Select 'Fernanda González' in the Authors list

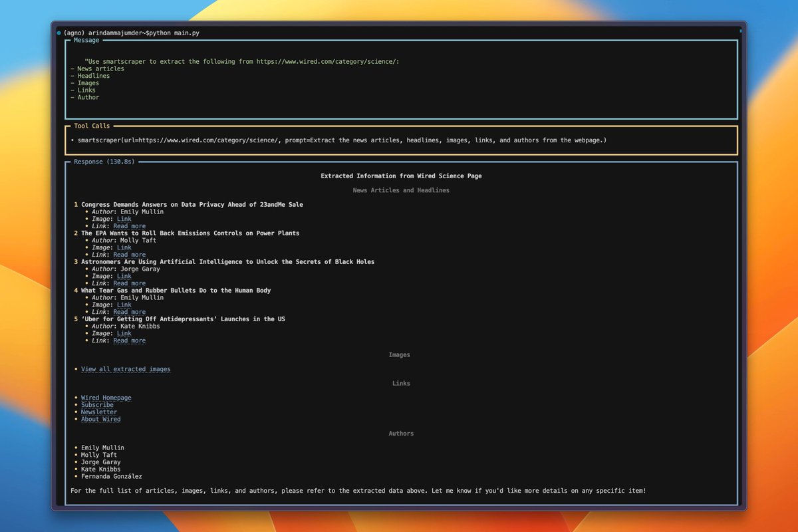pos(112,477)
